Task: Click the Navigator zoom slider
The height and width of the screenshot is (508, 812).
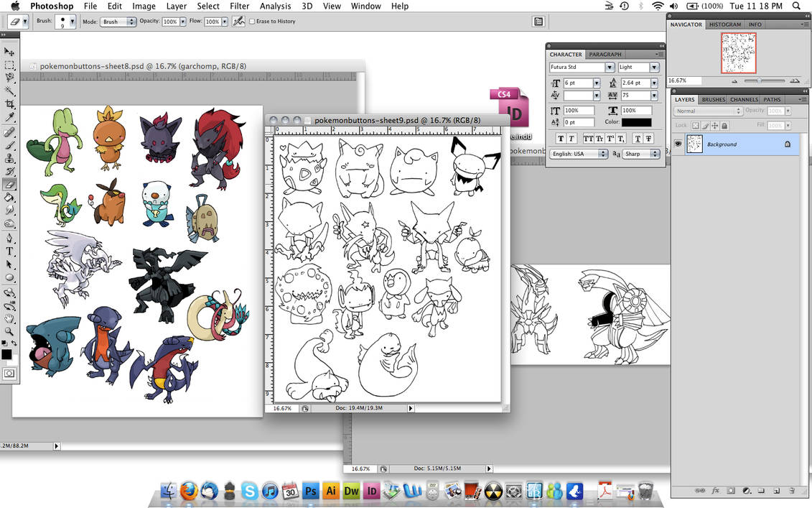Action: click(765, 81)
